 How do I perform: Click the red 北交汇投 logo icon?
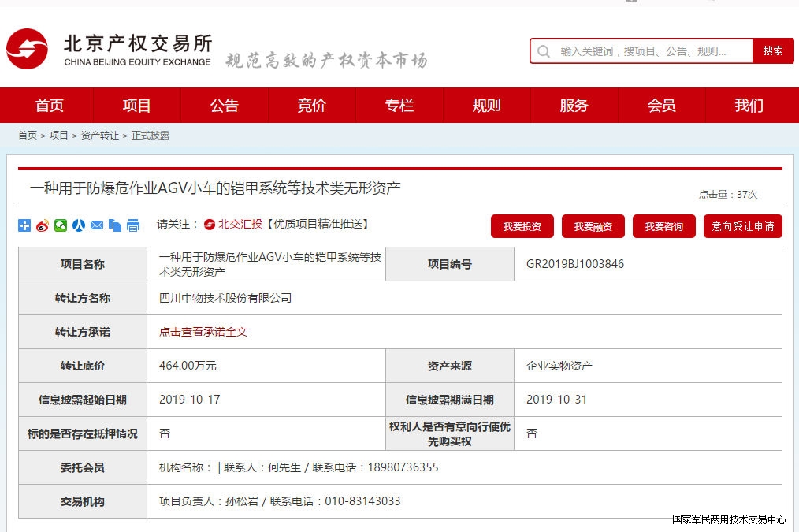click(x=210, y=224)
